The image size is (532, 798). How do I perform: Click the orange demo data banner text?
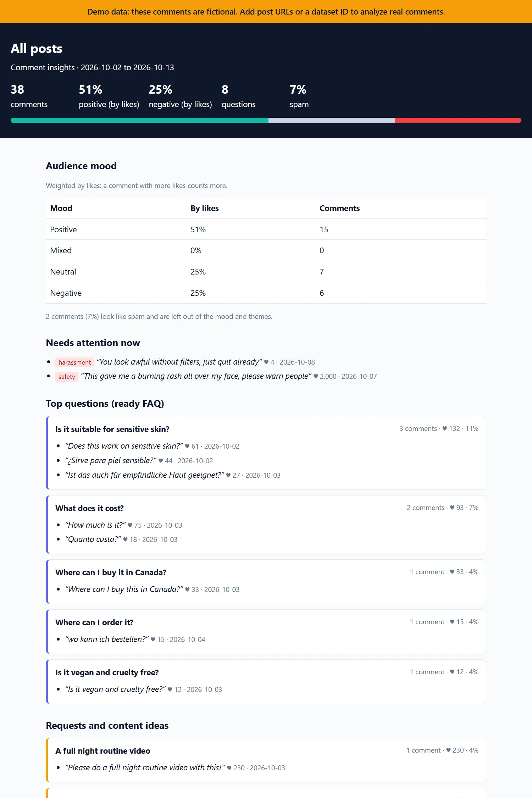266,12
